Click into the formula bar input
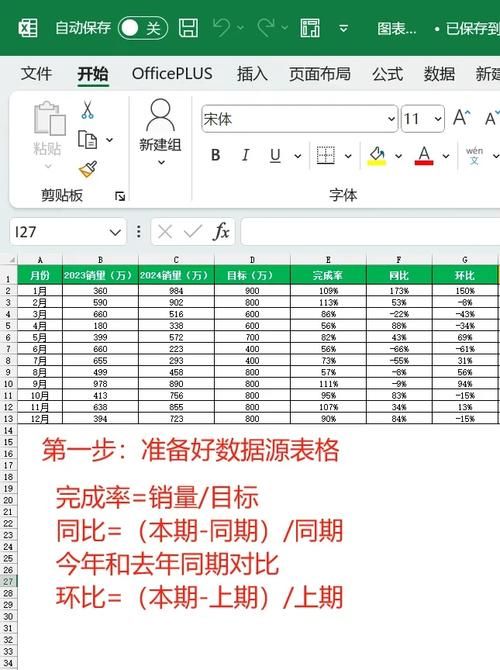 371,232
